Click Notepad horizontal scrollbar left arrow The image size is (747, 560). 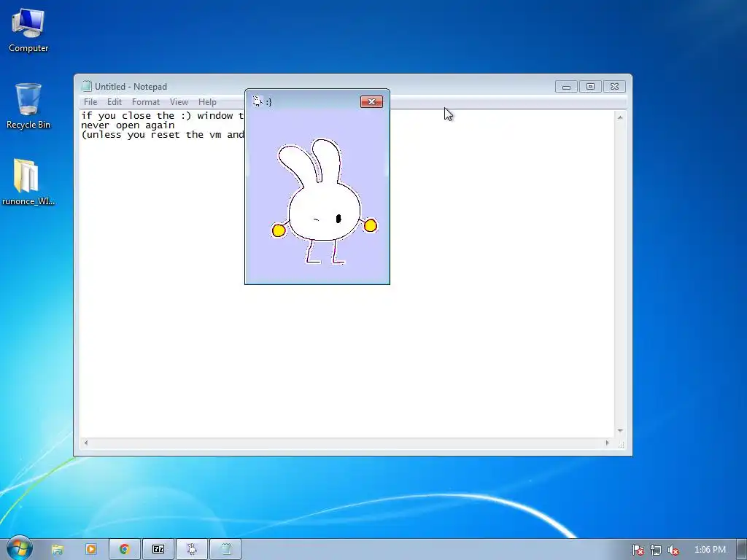(86, 443)
